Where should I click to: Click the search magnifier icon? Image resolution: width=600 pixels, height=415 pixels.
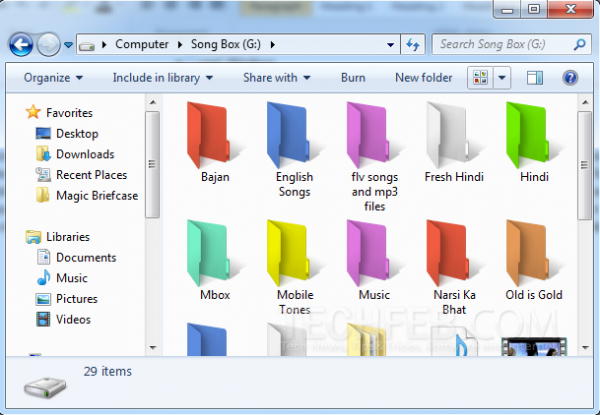point(580,44)
